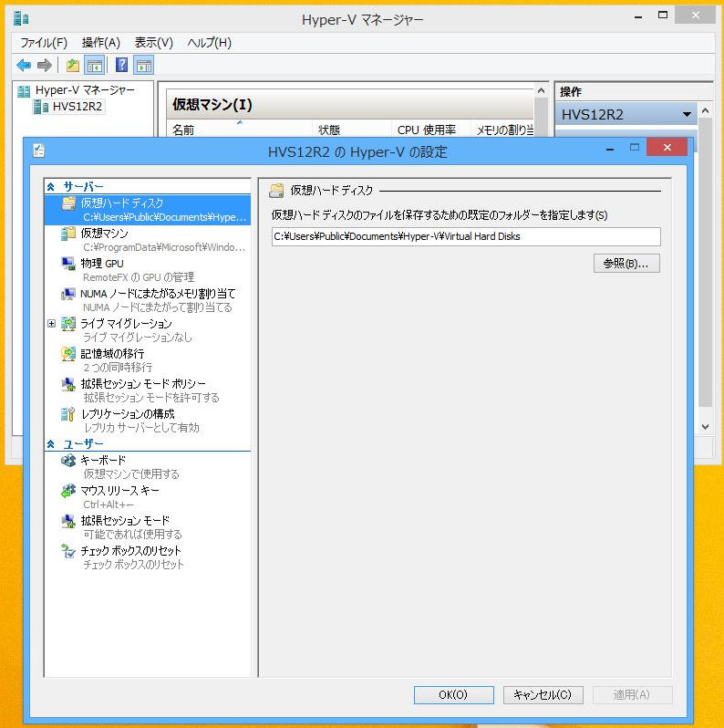
Task: Click the 拡張セッション モード ポリシー icon
Action: 68,384
